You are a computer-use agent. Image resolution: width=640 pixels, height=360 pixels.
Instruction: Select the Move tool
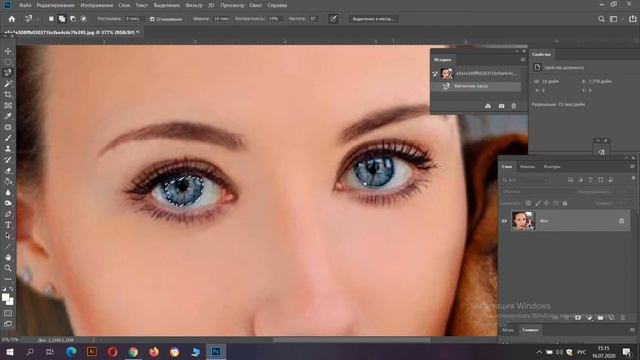pyautogui.click(x=8, y=51)
